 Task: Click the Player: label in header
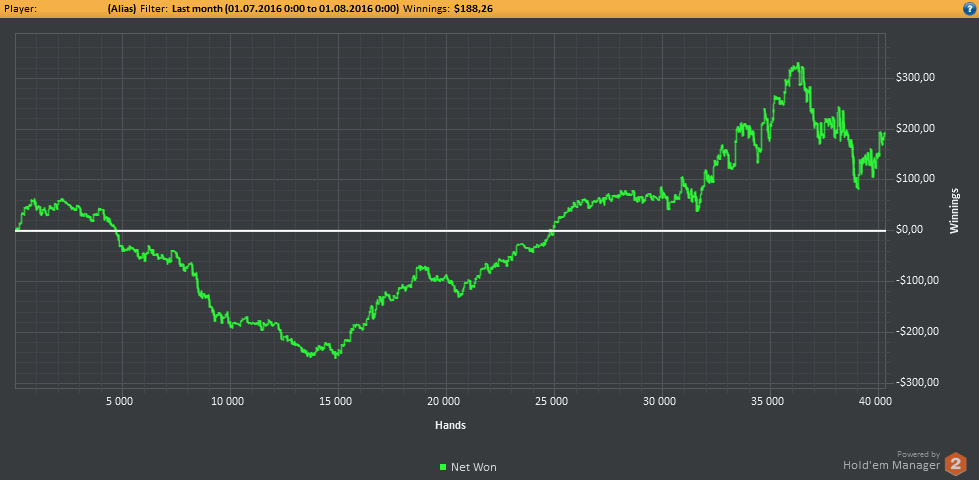pos(21,9)
